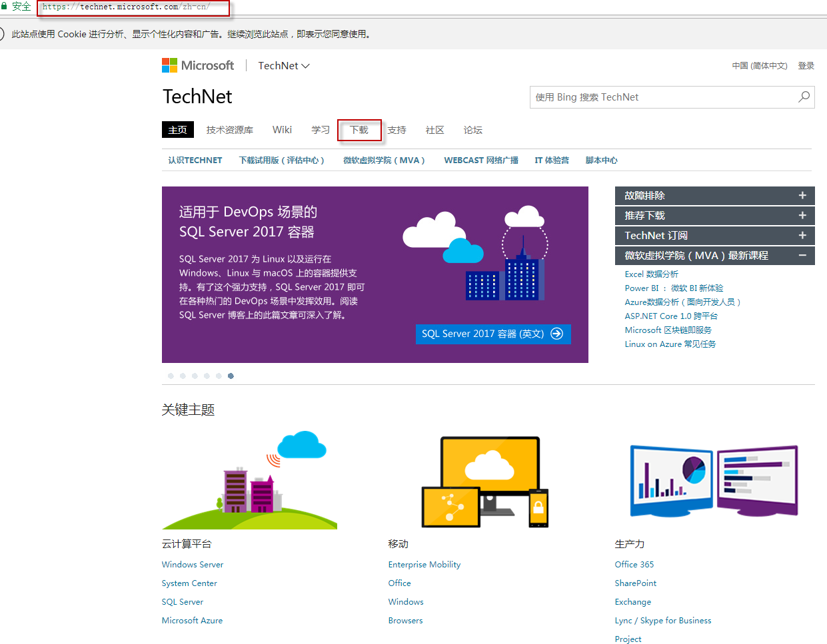Open the 论坛 tab
This screenshot has width=827, height=644.
click(473, 130)
